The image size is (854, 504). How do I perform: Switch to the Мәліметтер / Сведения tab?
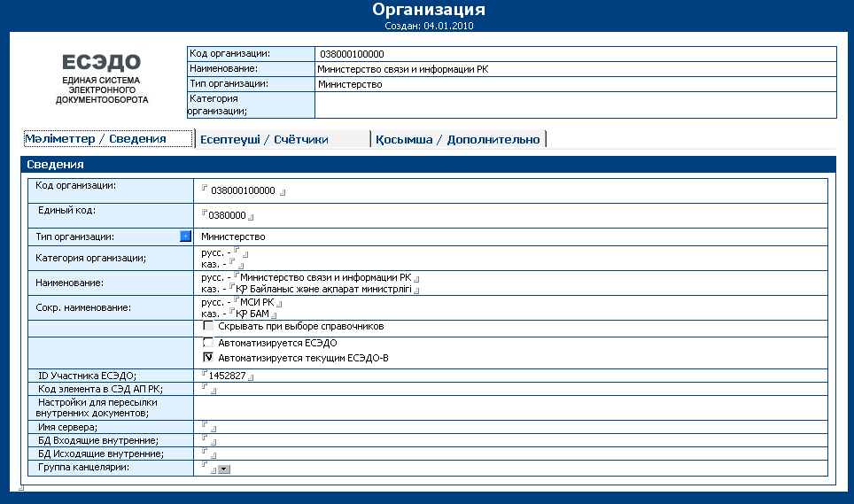(108, 139)
